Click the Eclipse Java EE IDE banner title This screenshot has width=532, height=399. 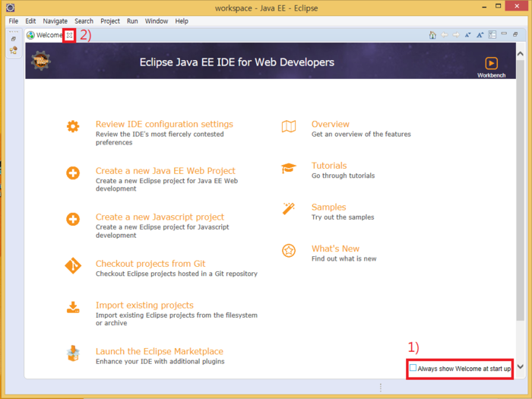pyautogui.click(x=237, y=62)
